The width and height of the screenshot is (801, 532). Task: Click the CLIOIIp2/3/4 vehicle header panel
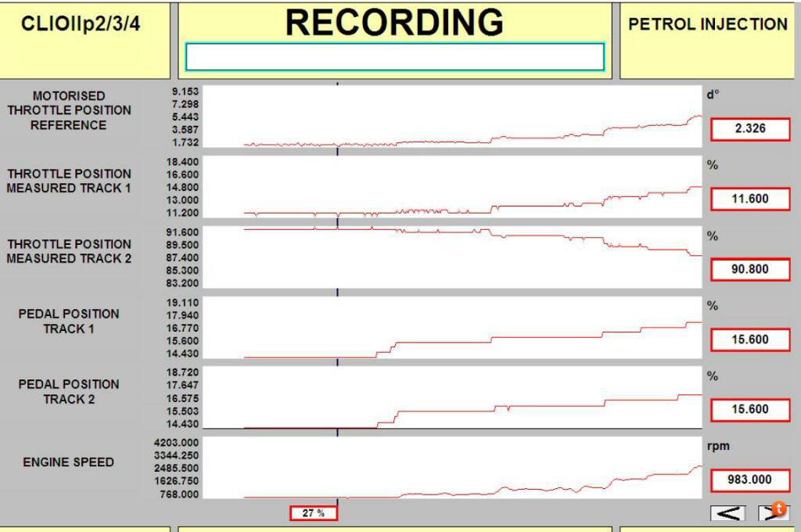pos(84,40)
